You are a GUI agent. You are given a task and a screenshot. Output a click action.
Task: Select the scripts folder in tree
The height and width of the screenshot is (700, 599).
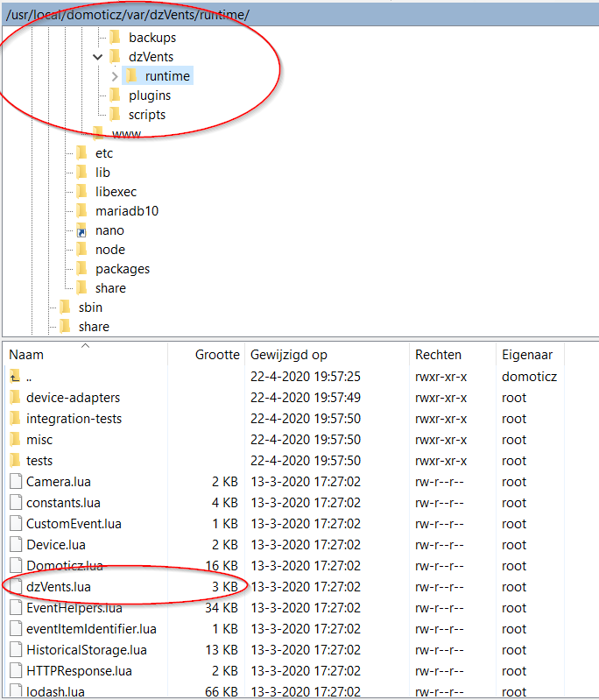click(147, 115)
